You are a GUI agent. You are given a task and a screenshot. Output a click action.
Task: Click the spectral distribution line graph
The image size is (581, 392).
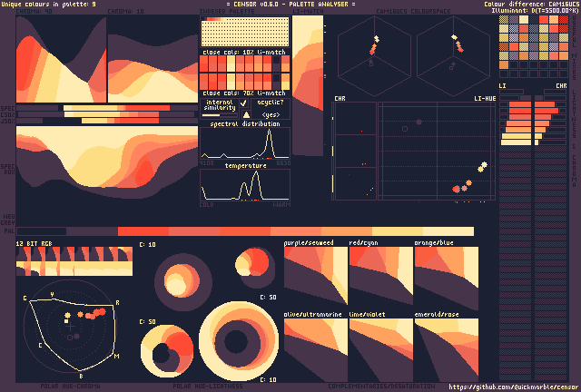245,143
